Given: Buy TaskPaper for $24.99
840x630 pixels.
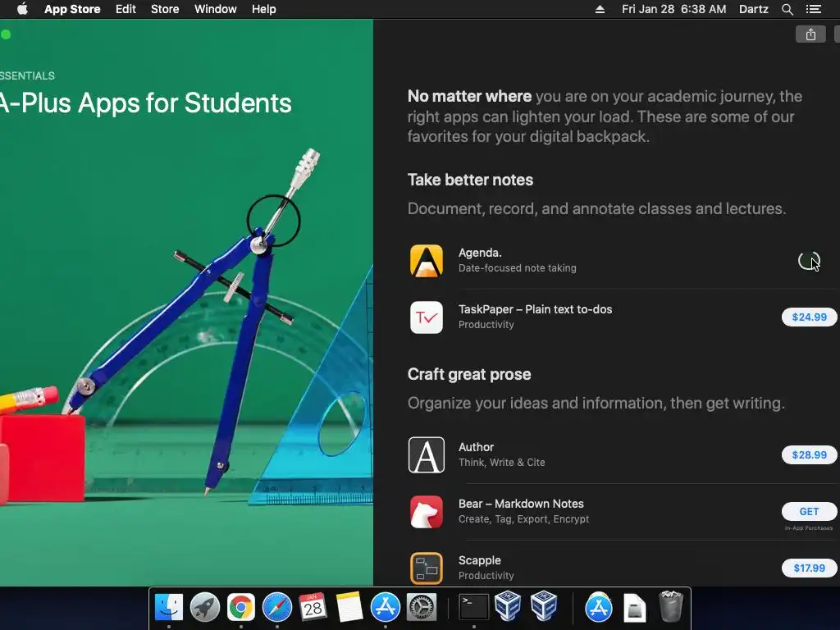Looking at the screenshot, I should (x=809, y=317).
